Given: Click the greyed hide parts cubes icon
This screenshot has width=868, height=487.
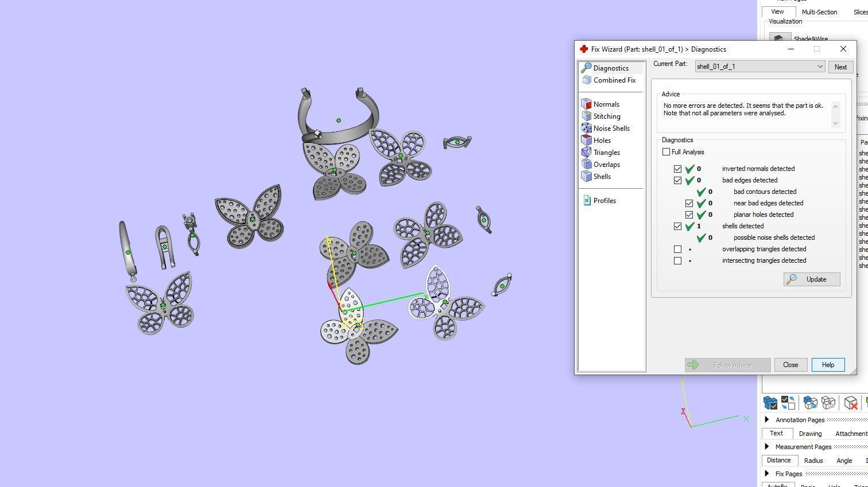Looking at the screenshot, I should 828,403.
